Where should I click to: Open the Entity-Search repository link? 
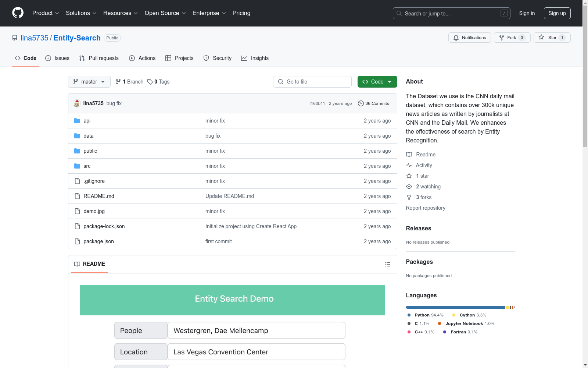(77, 38)
